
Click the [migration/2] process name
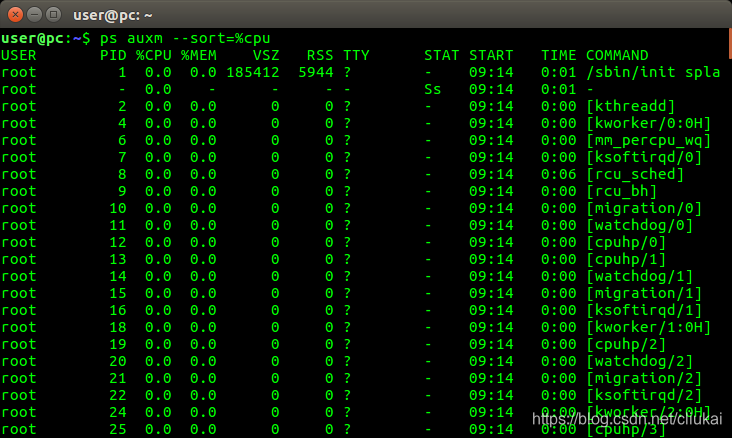tap(644, 378)
